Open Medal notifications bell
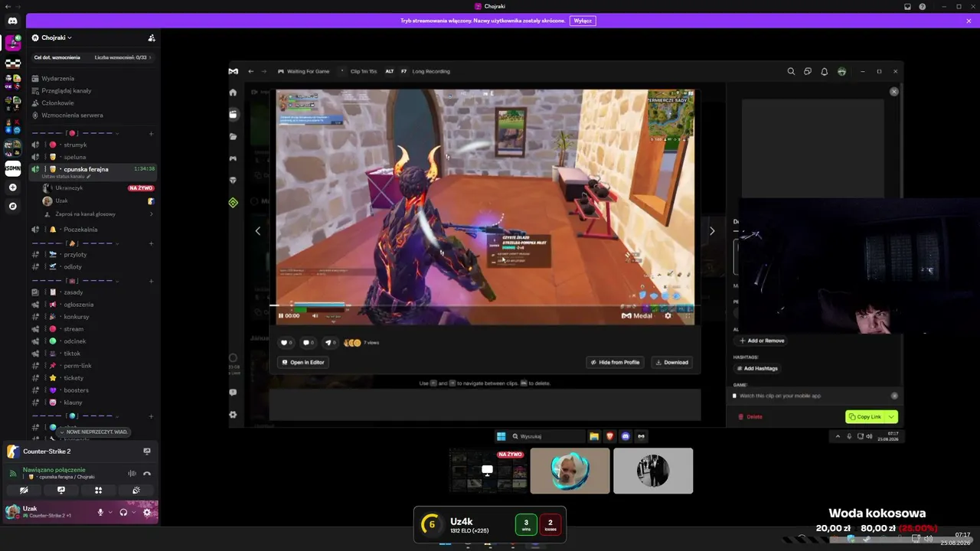The height and width of the screenshot is (551, 980). pos(824,71)
